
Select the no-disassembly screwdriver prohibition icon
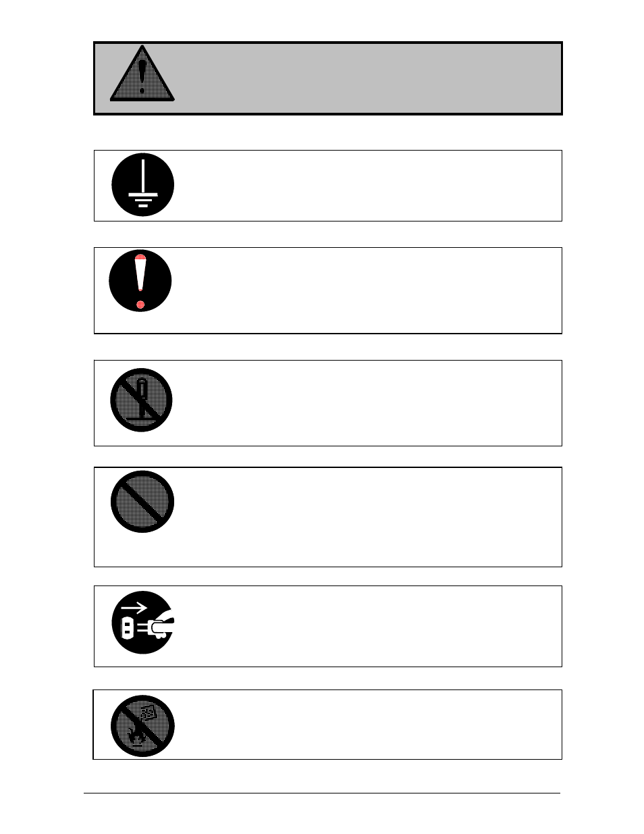click(142, 400)
